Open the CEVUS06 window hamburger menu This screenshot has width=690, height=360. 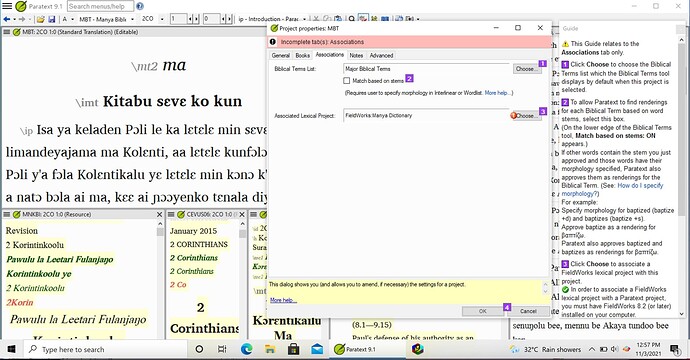171,214
